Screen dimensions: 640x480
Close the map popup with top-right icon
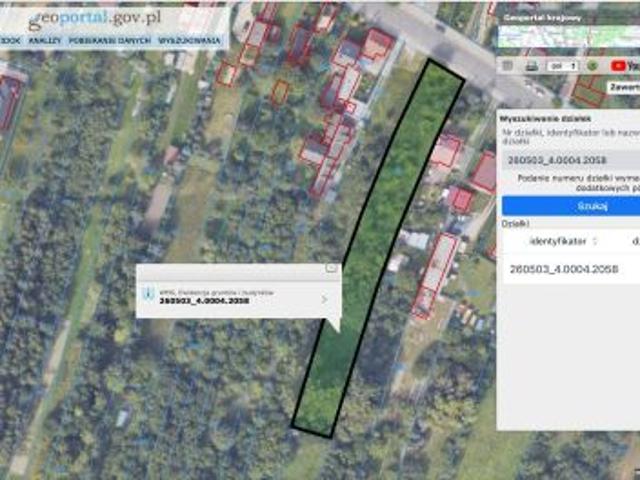tap(331, 268)
